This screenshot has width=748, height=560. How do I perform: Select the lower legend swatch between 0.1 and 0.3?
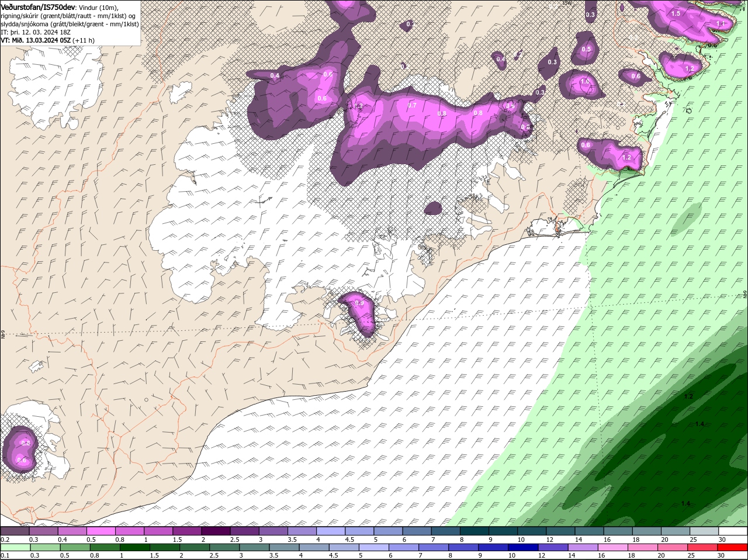tap(15, 547)
